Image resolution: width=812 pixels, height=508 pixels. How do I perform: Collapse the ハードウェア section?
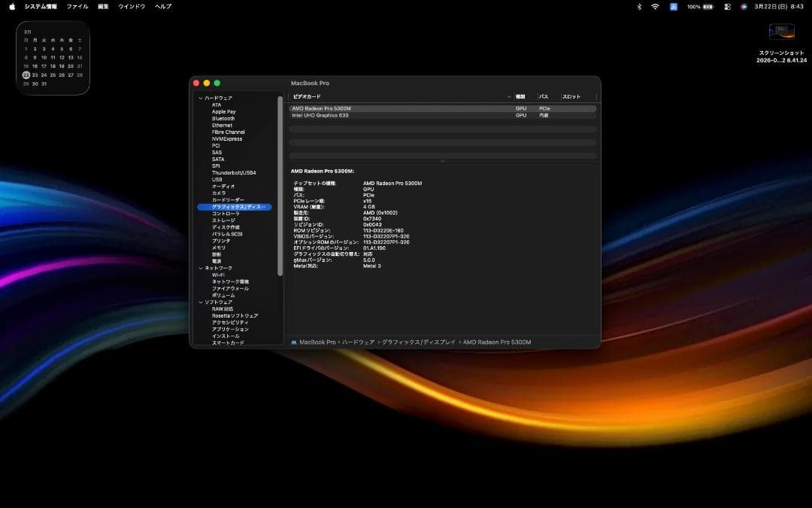[201, 98]
